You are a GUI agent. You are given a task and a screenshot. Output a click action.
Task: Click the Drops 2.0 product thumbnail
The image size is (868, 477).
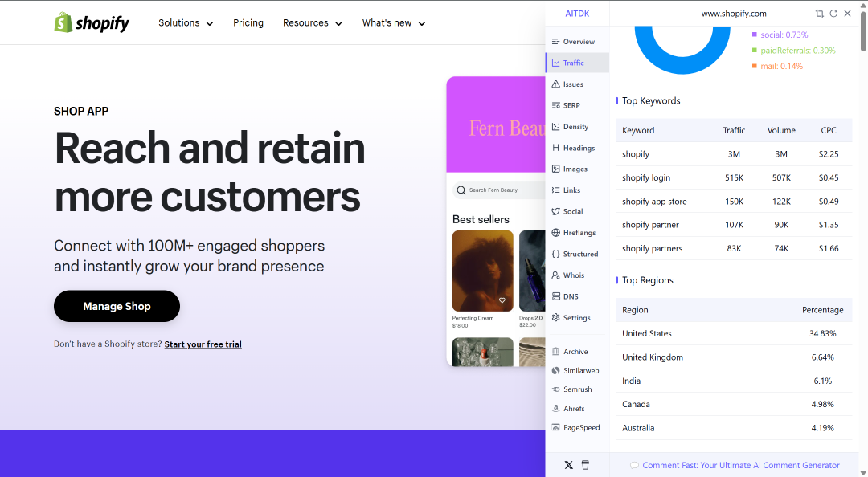tap(532, 271)
